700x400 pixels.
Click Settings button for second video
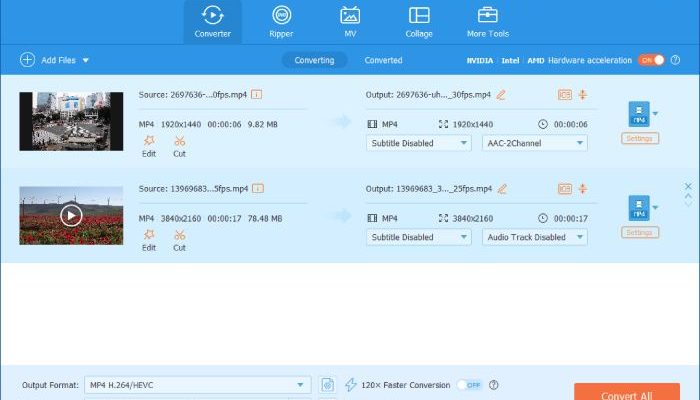tap(640, 233)
